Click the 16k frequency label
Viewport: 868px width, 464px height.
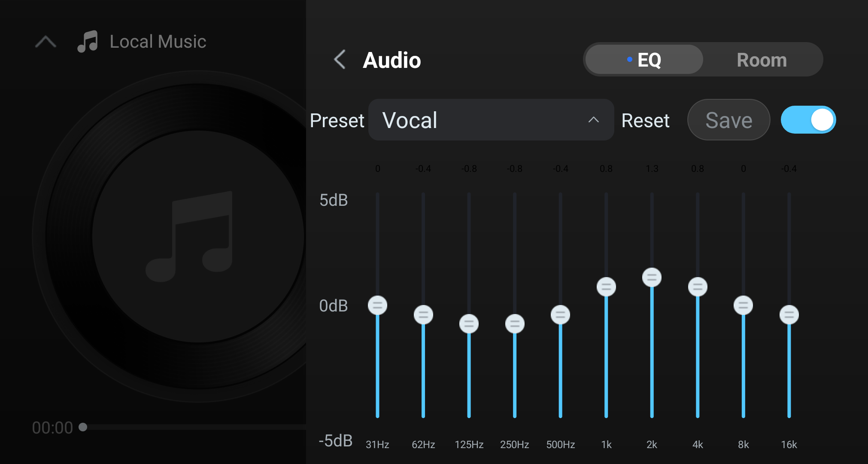pyautogui.click(x=789, y=445)
